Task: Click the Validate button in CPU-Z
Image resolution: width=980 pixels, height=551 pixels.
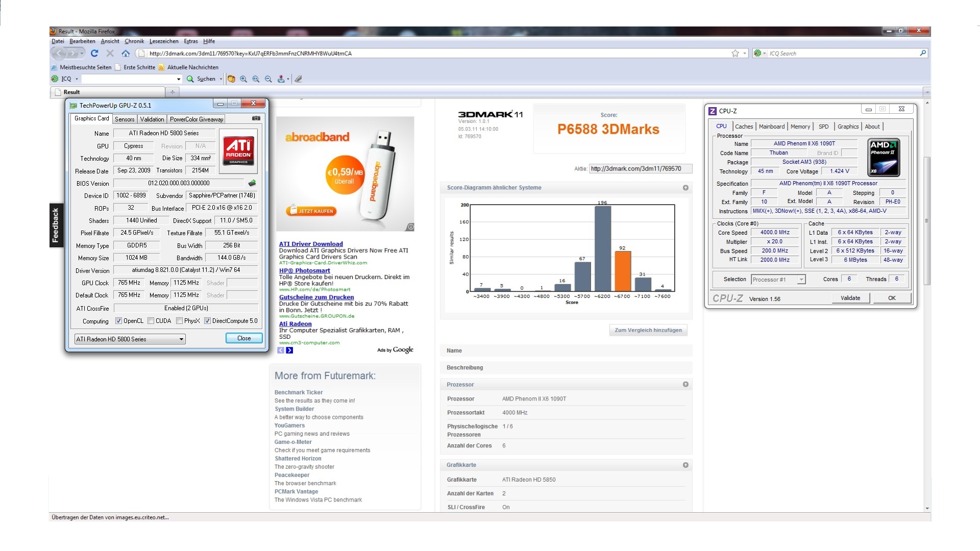Action: click(850, 298)
